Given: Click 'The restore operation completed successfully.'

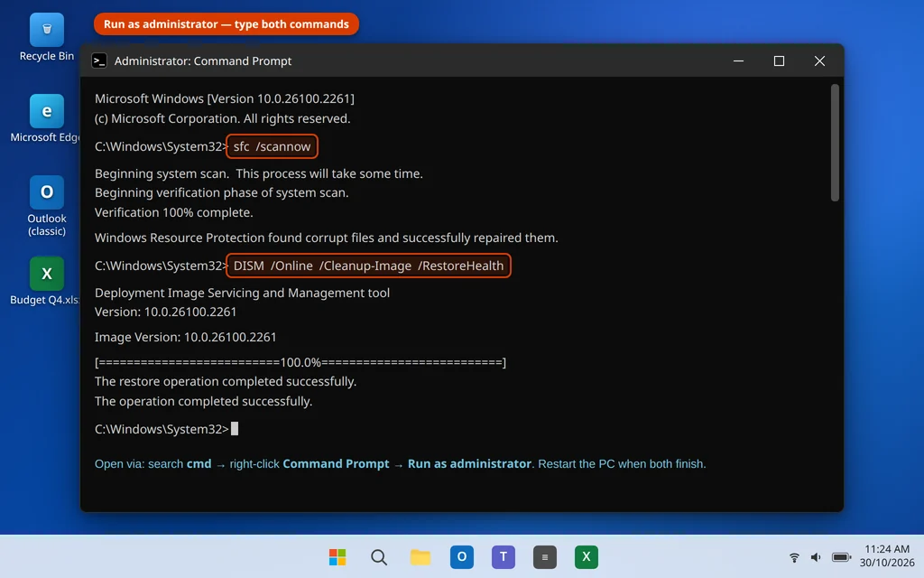Looking at the screenshot, I should (225, 382).
